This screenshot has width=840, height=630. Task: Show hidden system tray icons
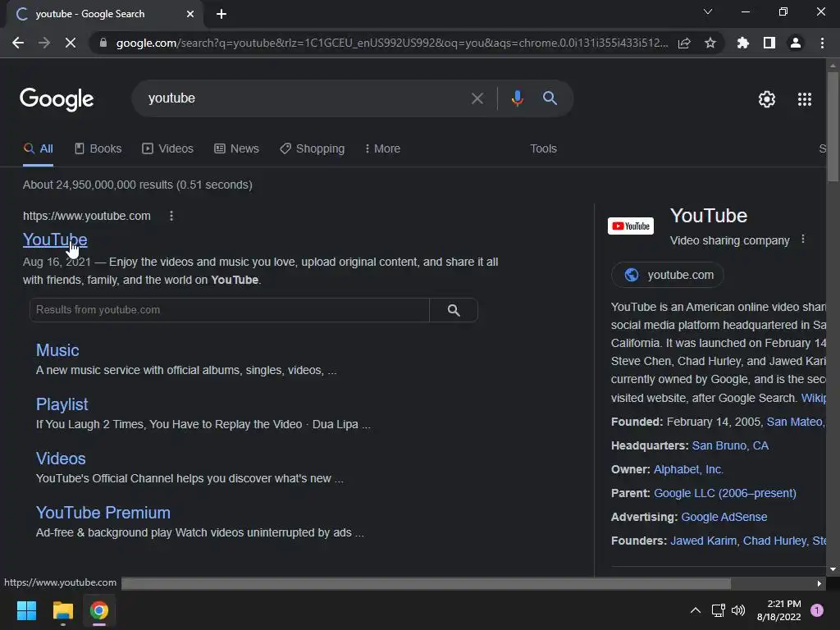[696, 610]
